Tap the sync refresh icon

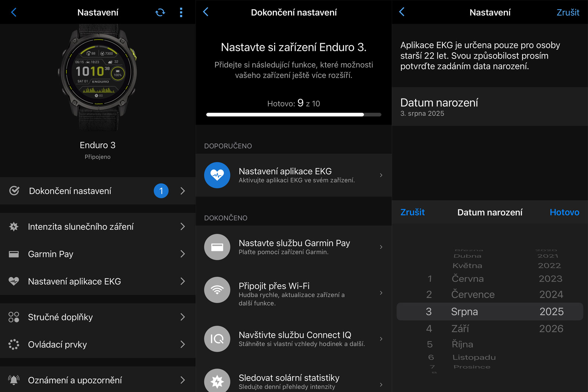[x=160, y=12]
